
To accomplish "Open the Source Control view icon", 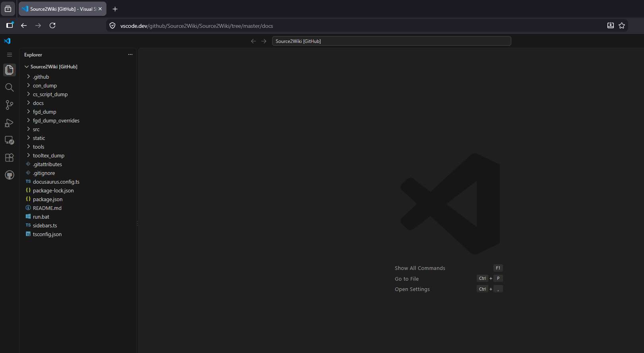I will point(10,105).
